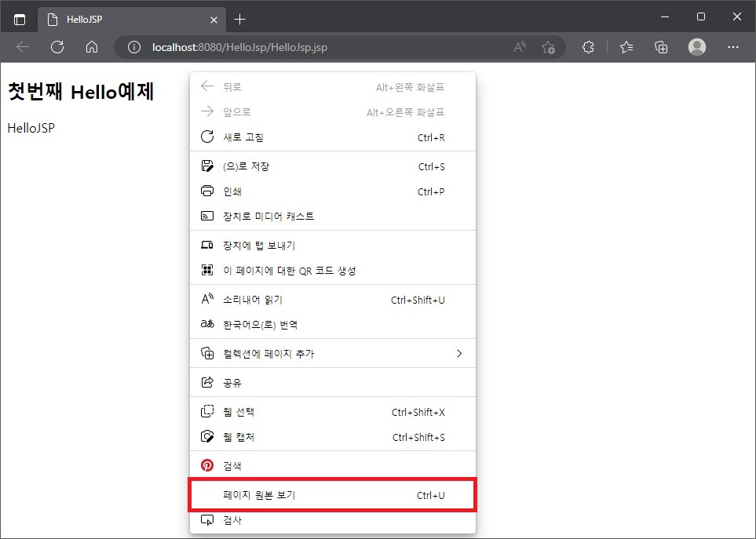Select Pinterest 검색 menu entry
Screen dimensions: 756x539
pyautogui.click(x=333, y=466)
